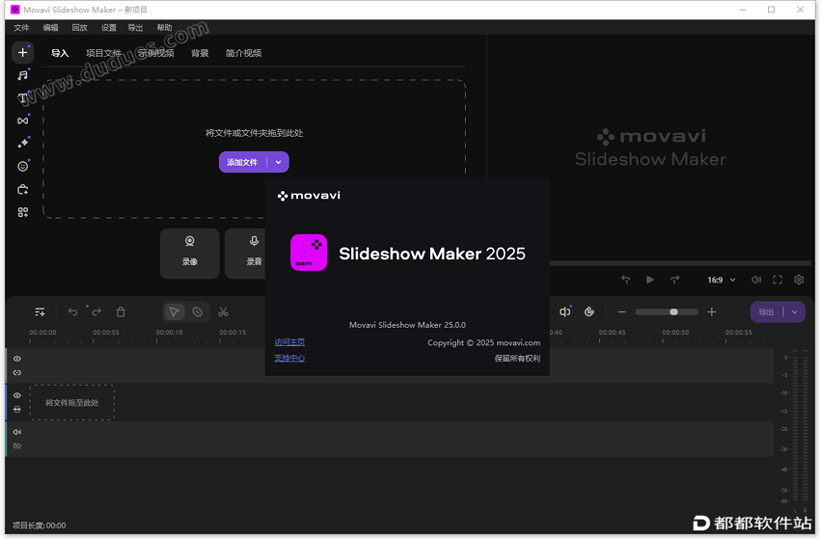Open the more tools grid sidebar icon
Image resolution: width=820 pixels, height=539 pixels.
(x=22, y=212)
